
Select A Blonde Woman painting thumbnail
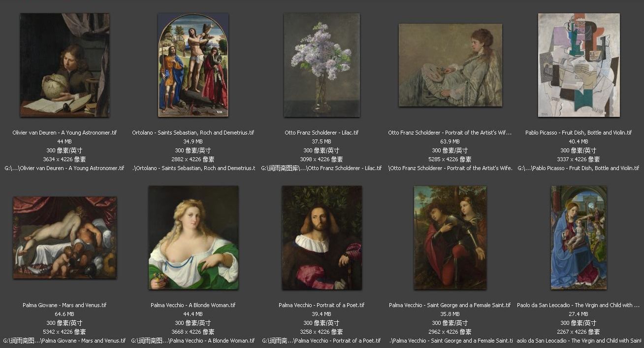pyautogui.click(x=193, y=238)
